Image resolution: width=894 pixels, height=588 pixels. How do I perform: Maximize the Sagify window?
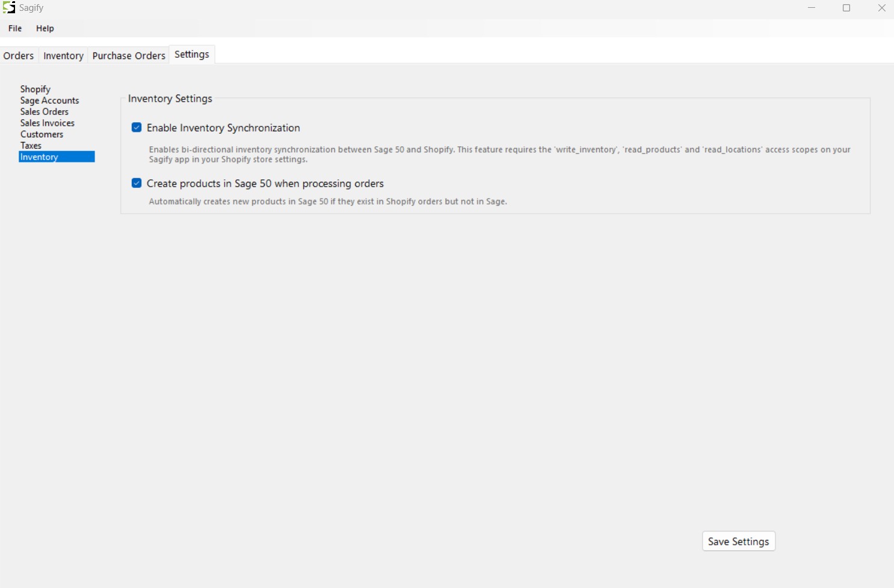point(846,8)
